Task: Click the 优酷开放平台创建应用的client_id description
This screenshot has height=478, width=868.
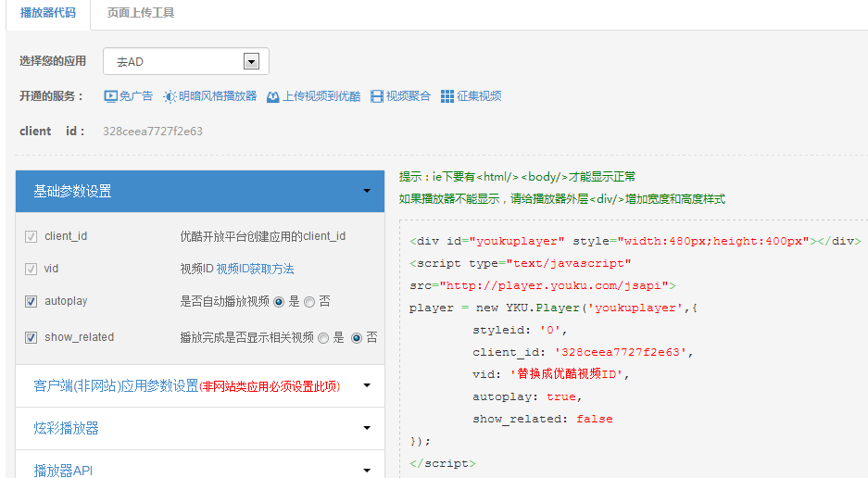Action: (x=263, y=236)
